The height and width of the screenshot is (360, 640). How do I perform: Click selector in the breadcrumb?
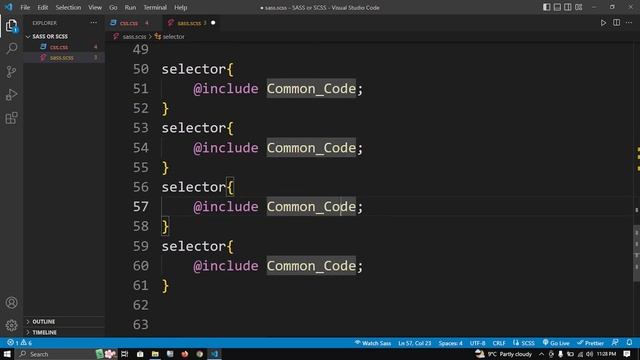coord(173,37)
